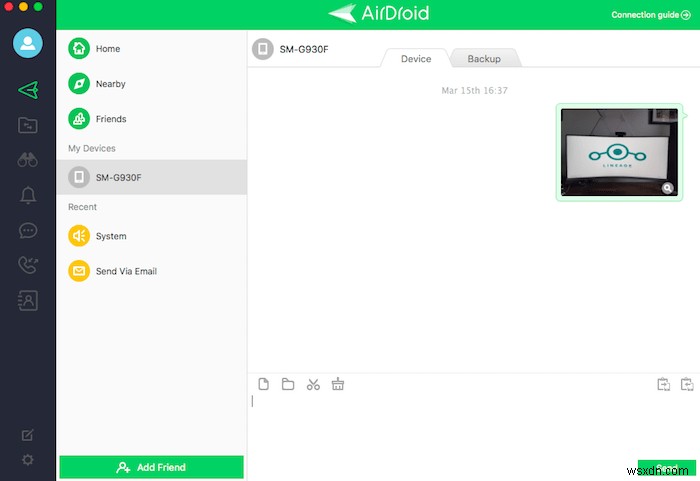Open the user profile avatar
700x481 pixels.
tap(28, 43)
